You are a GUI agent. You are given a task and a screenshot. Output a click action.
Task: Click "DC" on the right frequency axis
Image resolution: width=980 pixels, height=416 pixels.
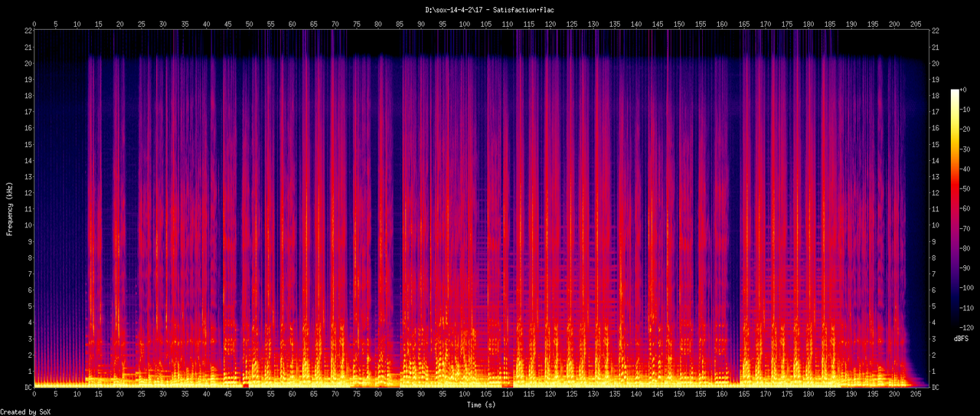click(x=937, y=388)
